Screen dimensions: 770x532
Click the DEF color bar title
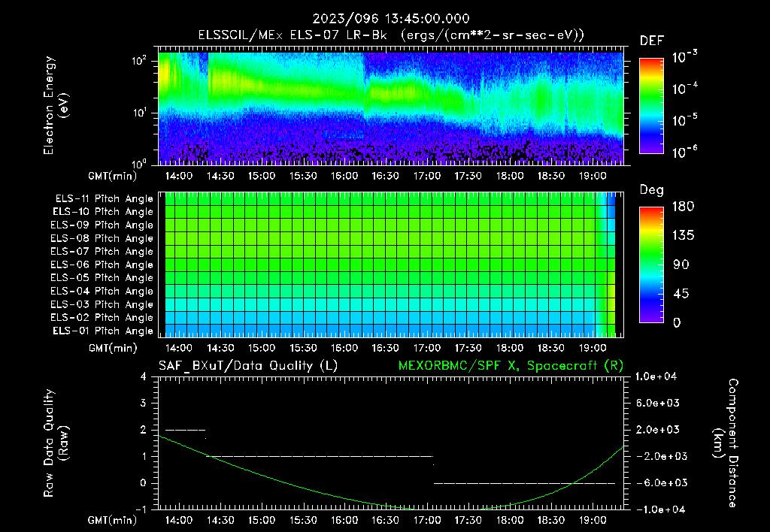652,41
